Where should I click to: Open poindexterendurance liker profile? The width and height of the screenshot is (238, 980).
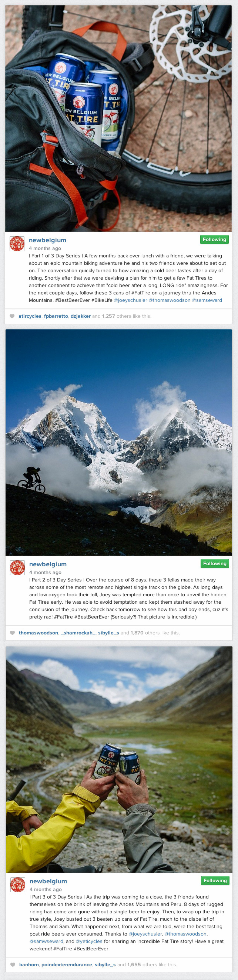pyautogui.click(x=67, y=964)
